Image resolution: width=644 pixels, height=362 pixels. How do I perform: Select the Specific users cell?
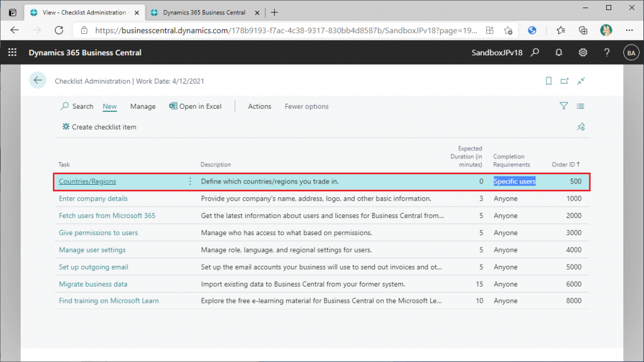tap(514, 182)
